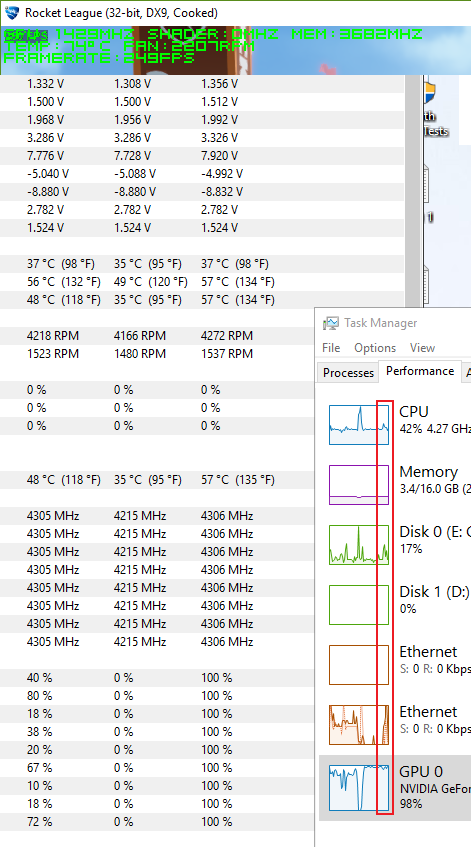
Task: Open the View menu in Task Manager
Action: point(422,347)
